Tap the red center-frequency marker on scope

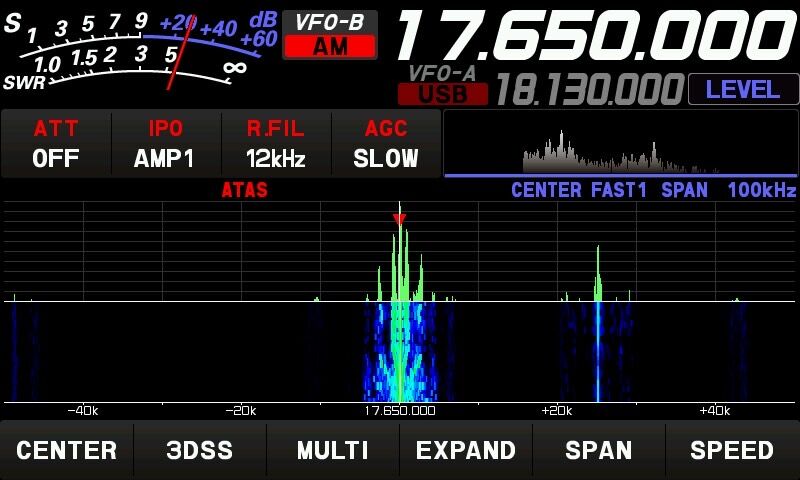tap(399, 219)
